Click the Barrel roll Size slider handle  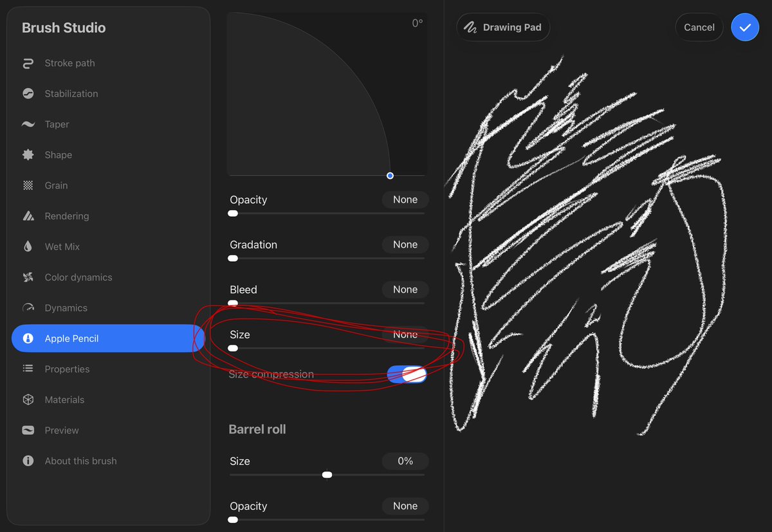327,475
